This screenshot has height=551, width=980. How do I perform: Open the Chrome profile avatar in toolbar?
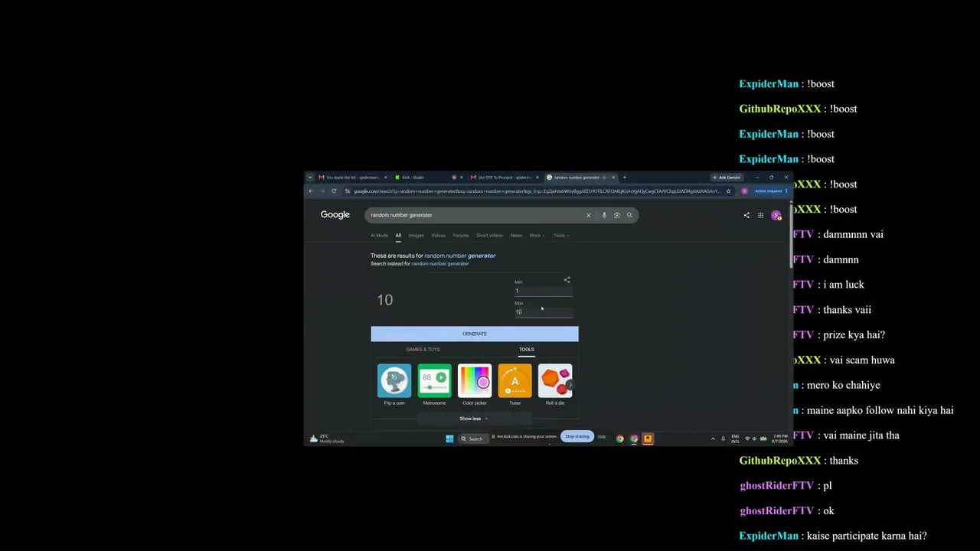click(744, 191)
